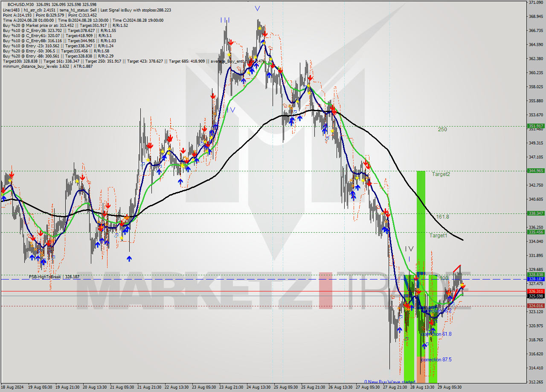Click the 28 Aug 13:30 time label
Viewport: 546px width, 392px height.
point(422,387)
